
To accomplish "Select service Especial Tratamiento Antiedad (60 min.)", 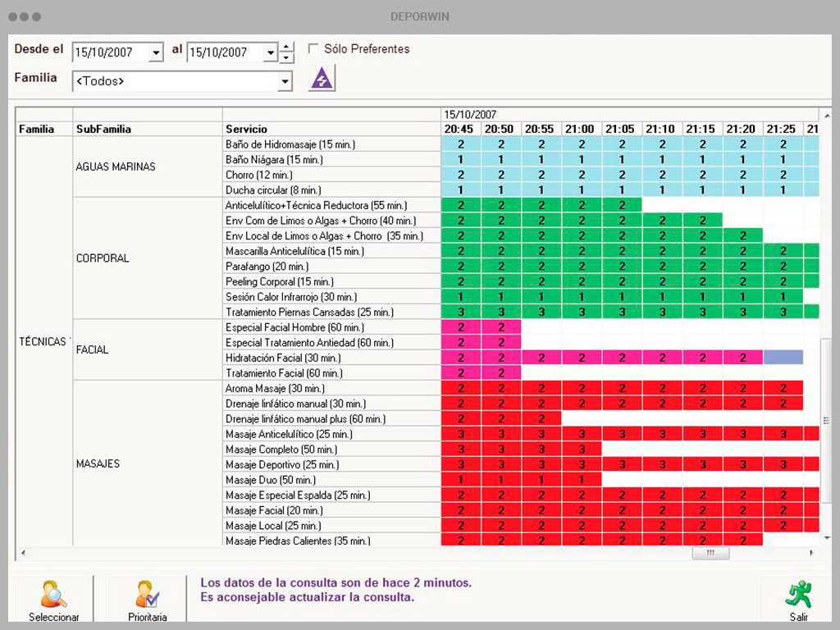I will click(x=331, y=343).
